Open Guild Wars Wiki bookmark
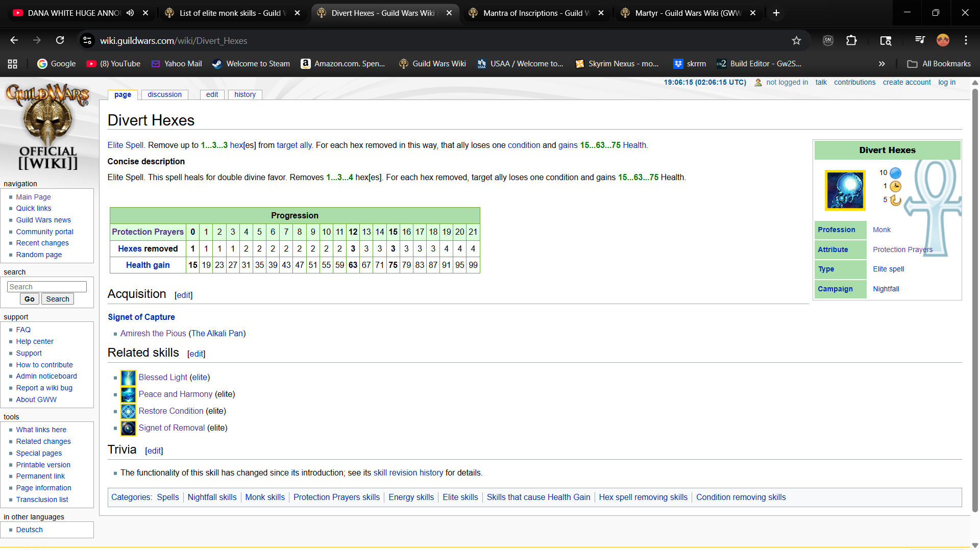980x550 pixels. [432, 64]
